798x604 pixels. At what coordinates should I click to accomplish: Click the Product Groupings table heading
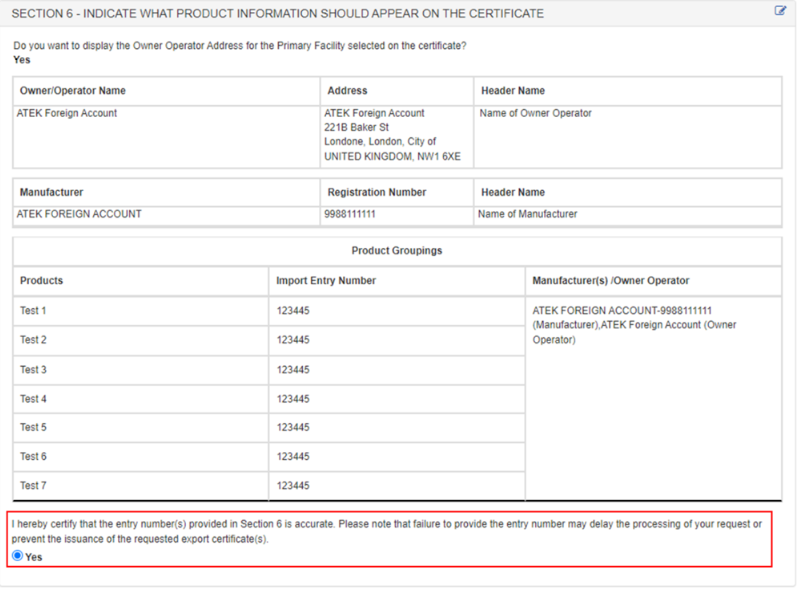pyautogui.click(x=397, y=251)
